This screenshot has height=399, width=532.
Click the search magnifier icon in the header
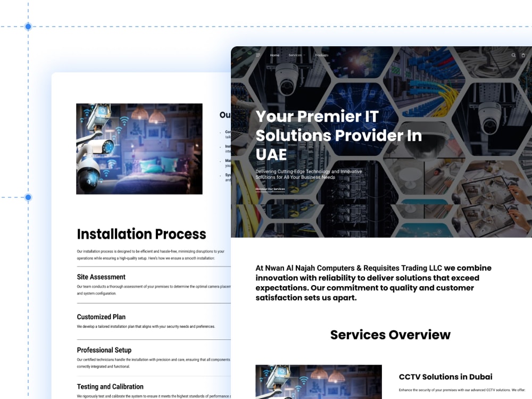pyautogui.click(x=513, y=55)
